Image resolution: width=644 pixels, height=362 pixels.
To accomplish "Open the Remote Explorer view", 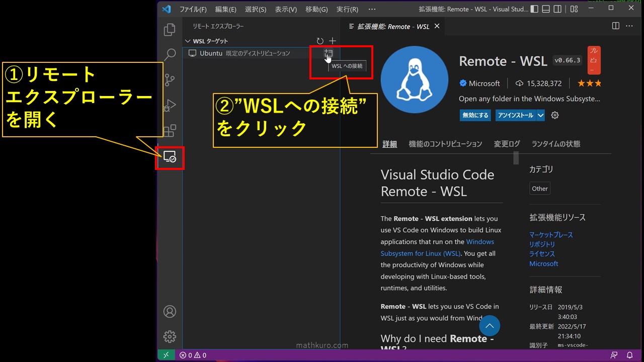I will coord(170,157).
